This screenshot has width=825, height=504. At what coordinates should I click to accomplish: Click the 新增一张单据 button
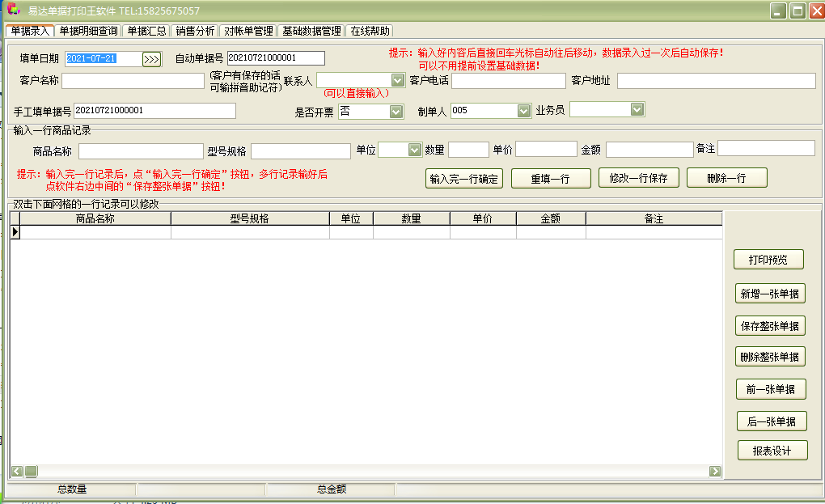point(770,294)
